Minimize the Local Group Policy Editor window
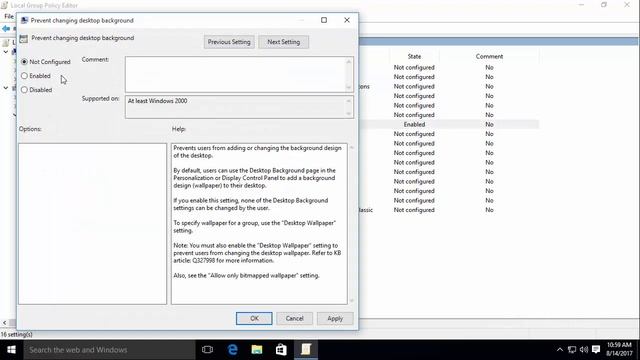 pos(581,5)
